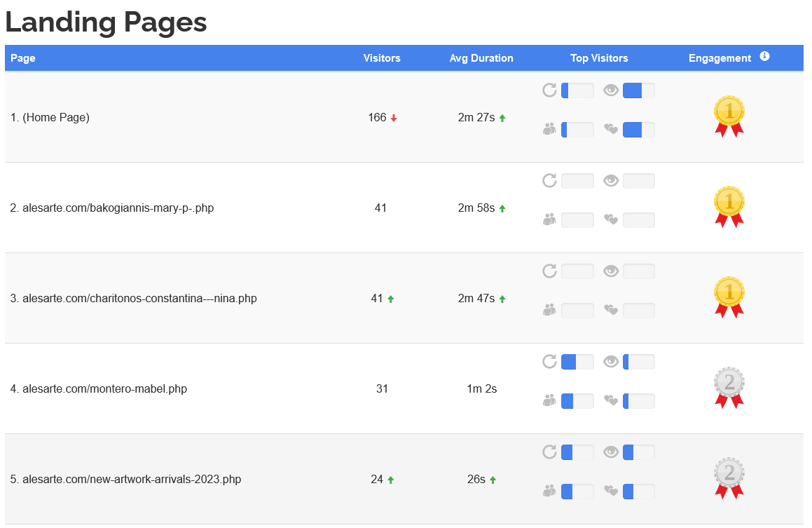Click the returning-visitors bar in Home Page row
This screenshot has height=528, width=812.
coord(577,90)
